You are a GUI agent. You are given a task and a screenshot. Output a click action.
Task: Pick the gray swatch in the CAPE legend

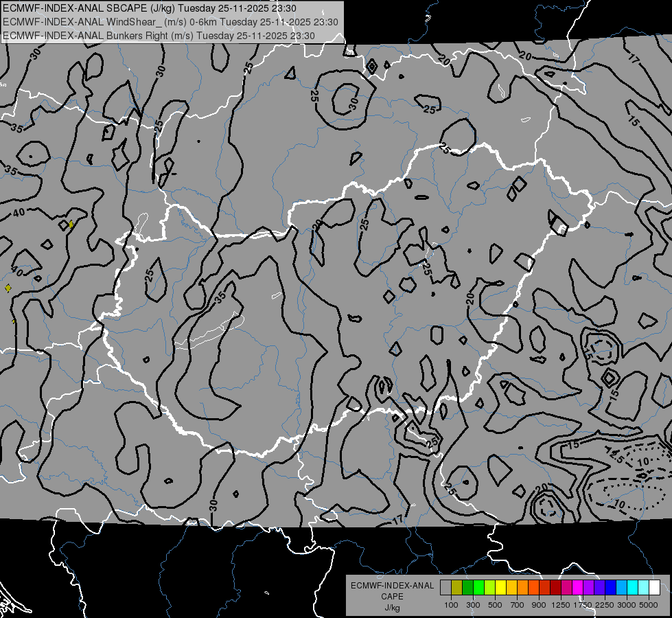(445, 587)
